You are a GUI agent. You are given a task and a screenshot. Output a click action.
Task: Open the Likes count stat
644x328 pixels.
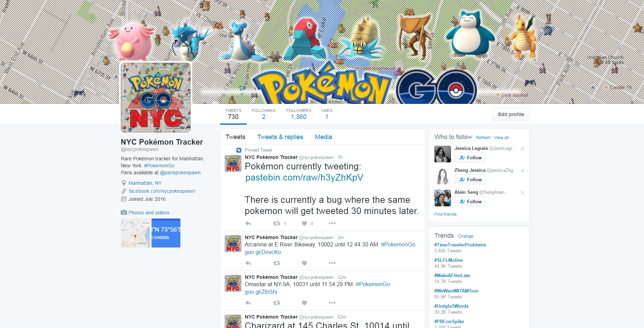coord(327,114)
